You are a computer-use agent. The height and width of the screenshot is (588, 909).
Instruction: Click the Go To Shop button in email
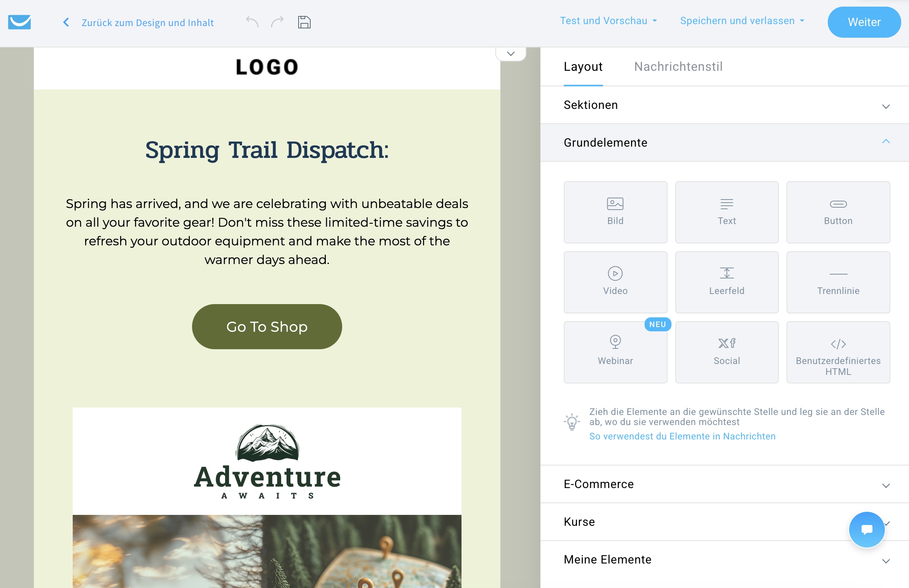pyautogui.click(x=267, y=327)
